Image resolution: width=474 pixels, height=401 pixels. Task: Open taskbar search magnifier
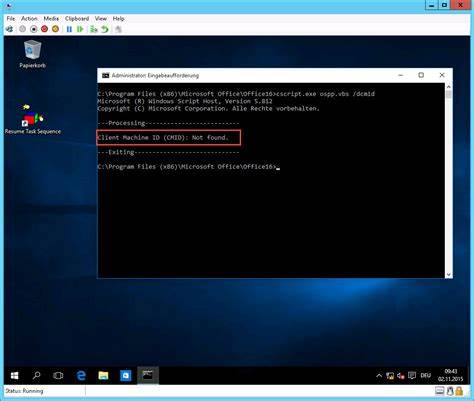pos(36,376)
